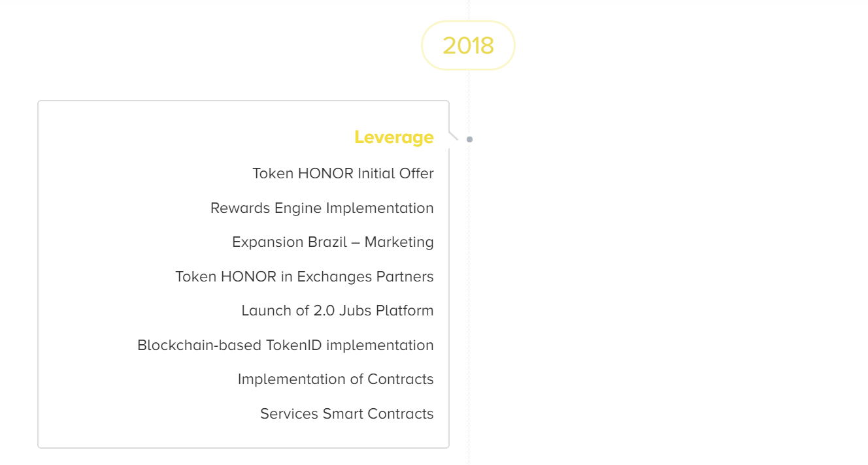Open Token HONOR in Exchanges Partners item

coord(305,276)
